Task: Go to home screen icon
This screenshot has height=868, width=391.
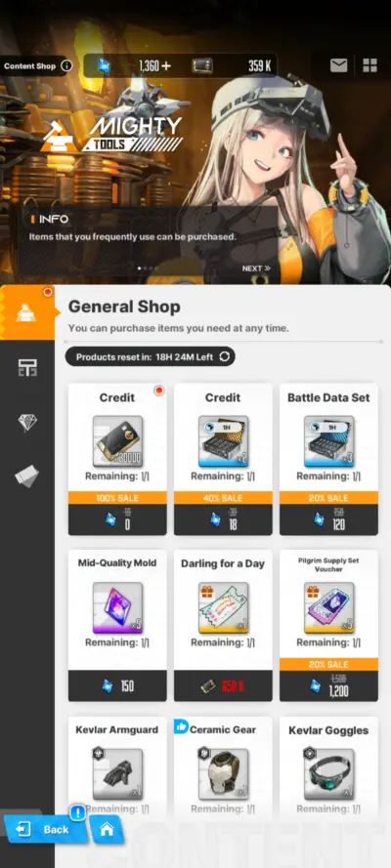Action: (x=107, y=829)
